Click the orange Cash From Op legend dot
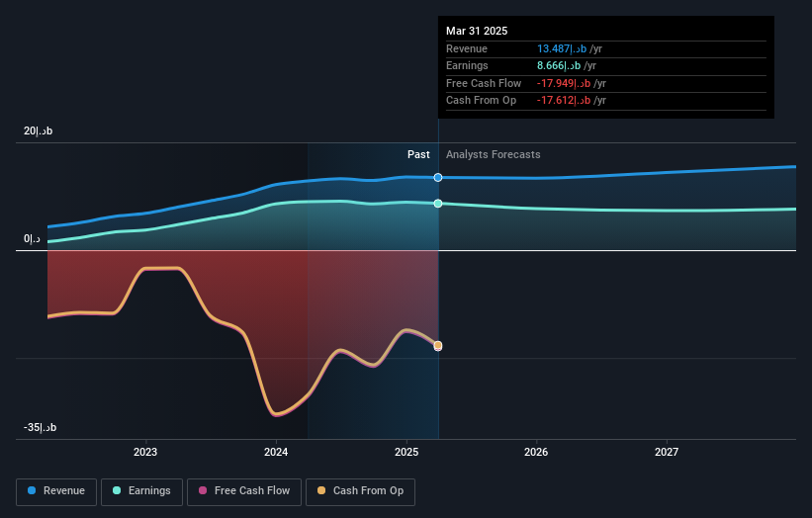 coord(321,490)
